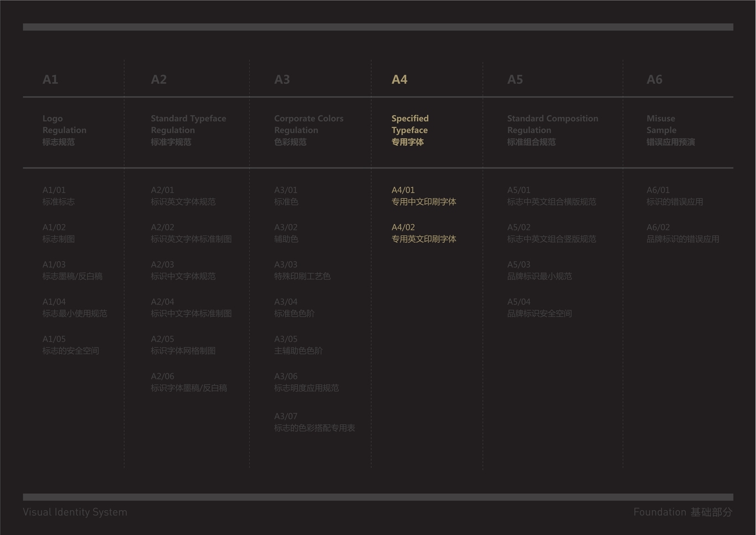The image size is (756, 535).
Task: Open entry A3/05 主辅助色色阶
Action: point(298,344)
